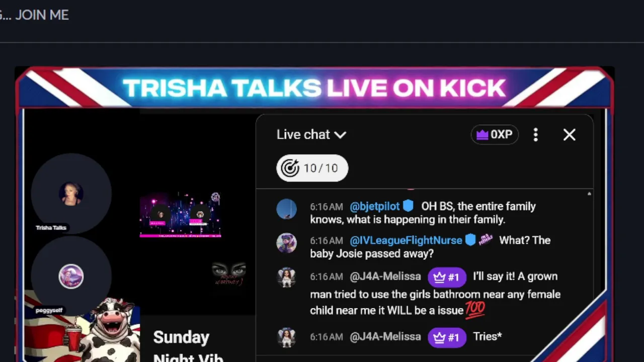This screenshot has width=644, height=362.
Task: Open the three-dot chat options menu
Action: coord(535,135)
